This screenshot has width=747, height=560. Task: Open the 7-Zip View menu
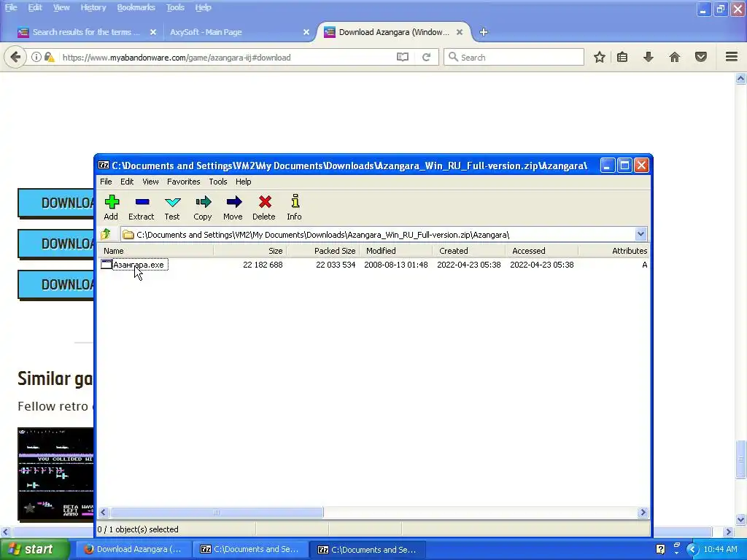click(150, 182)
